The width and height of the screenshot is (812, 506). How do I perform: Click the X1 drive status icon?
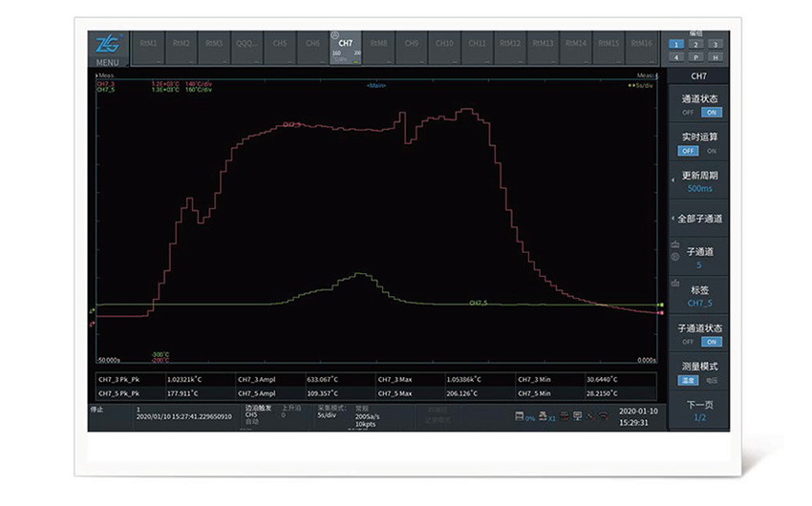pos(546,416)
